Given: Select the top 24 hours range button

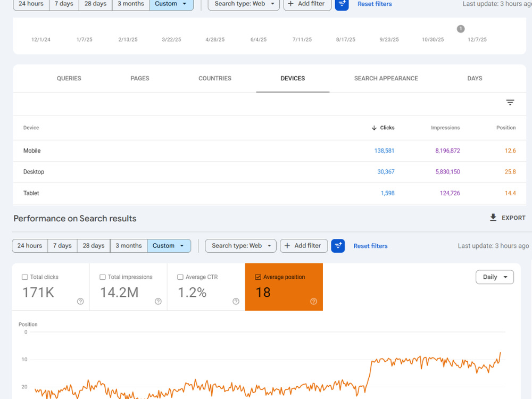Looking at the screenshot, I should click(31, 4).
